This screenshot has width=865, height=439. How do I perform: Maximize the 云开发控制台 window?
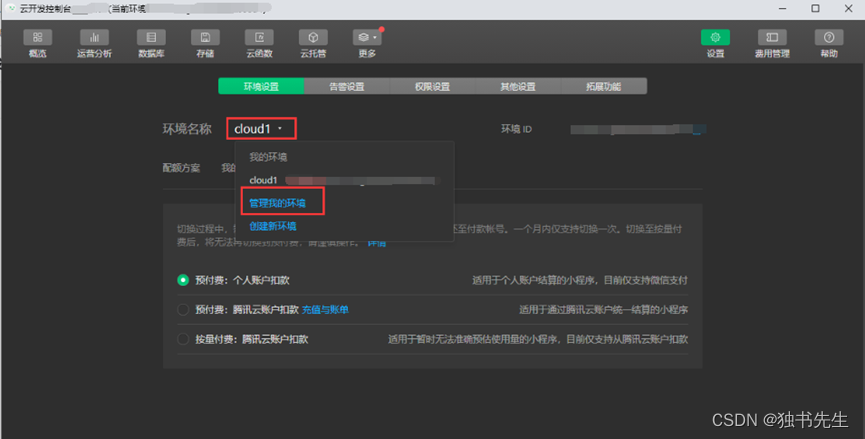[x=815, y=8]
